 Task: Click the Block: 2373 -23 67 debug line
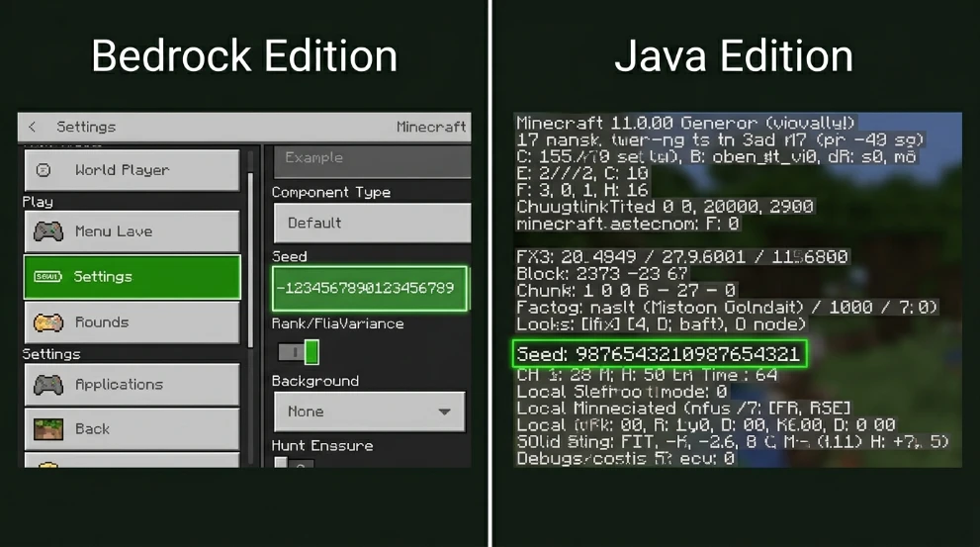tap(600, 274)
